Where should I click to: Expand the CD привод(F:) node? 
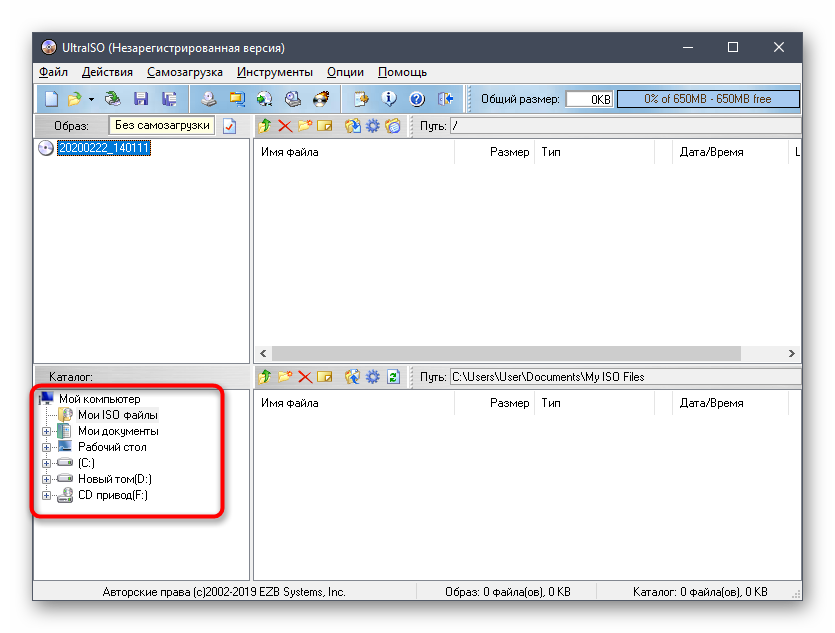point(46,496)
